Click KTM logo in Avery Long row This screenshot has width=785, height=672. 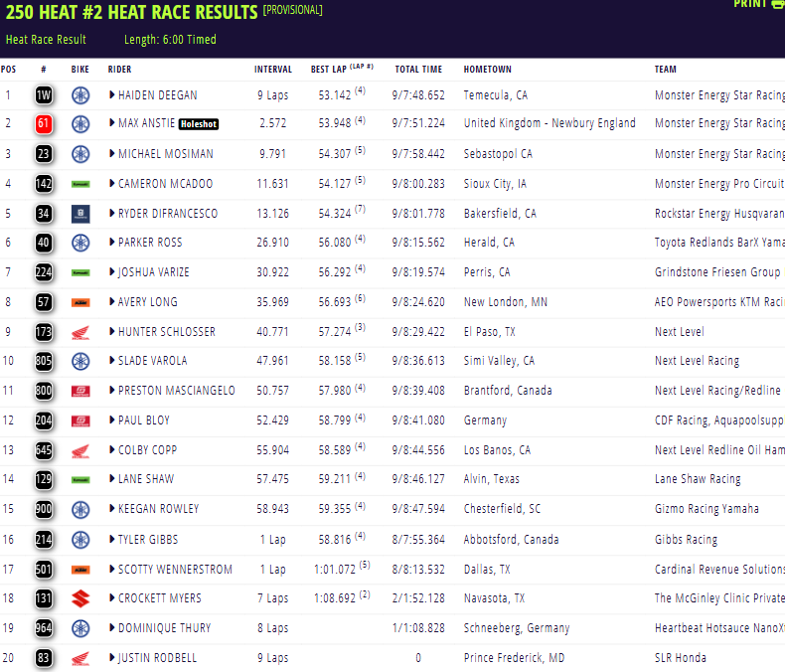(x=80, y=302)
